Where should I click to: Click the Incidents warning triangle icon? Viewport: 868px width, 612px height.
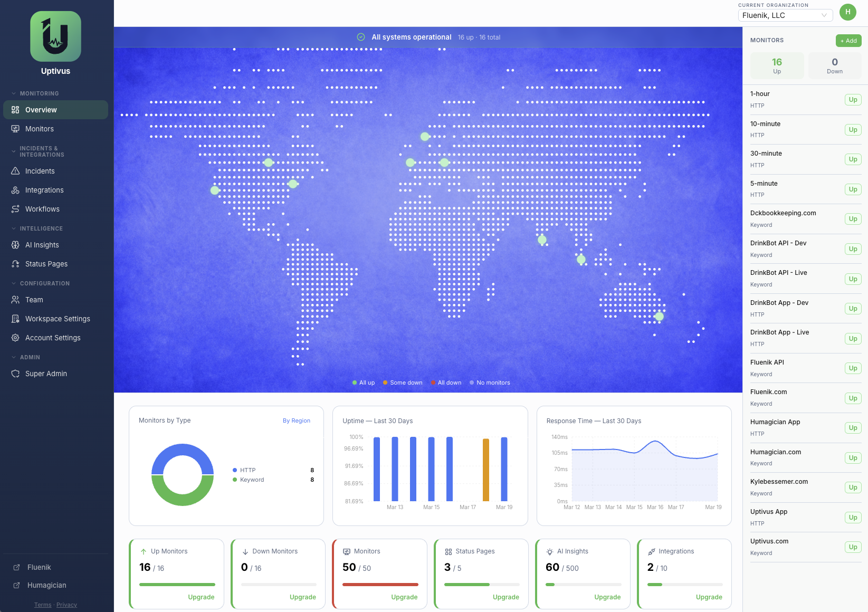pyautogui.click(x=15, y=171)
